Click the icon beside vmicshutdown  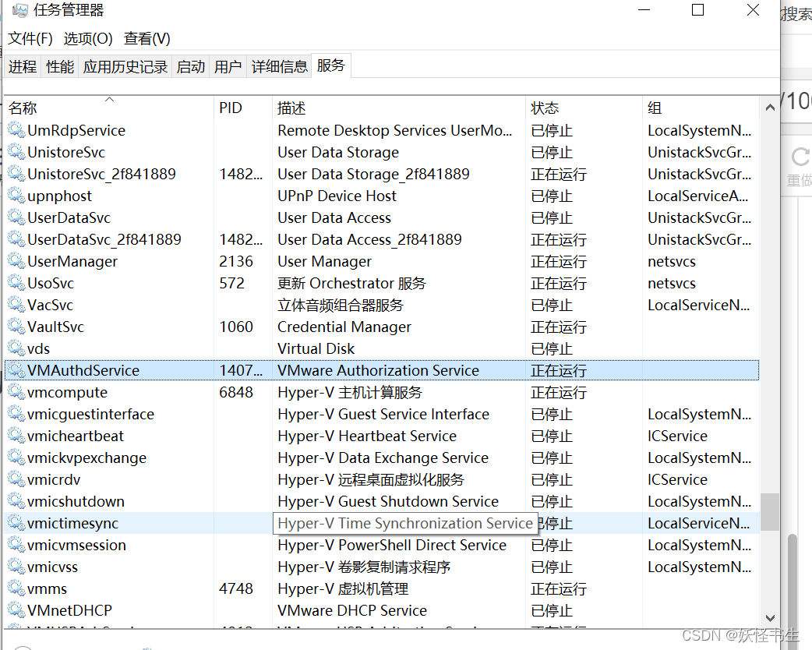pyautogui.click(x=16, y=501)
